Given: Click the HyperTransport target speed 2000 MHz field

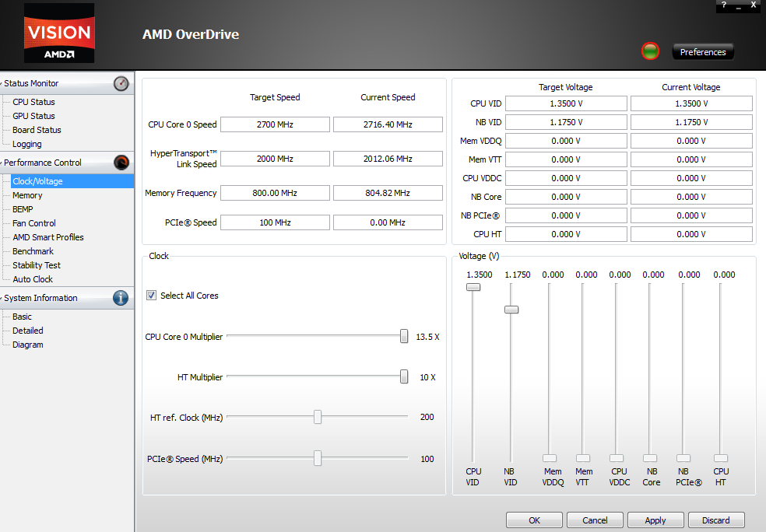Looking at the screenshot, I should (x=275, y=159).
